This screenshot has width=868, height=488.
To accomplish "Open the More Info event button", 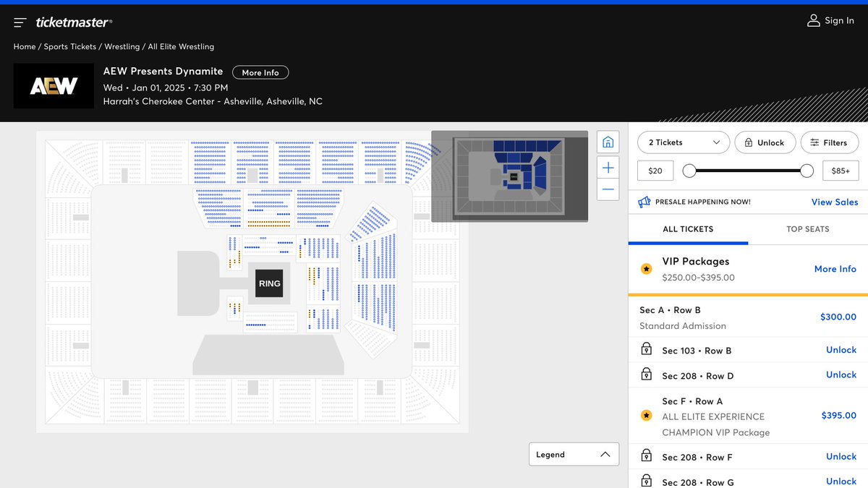I will tap(260, 72).
